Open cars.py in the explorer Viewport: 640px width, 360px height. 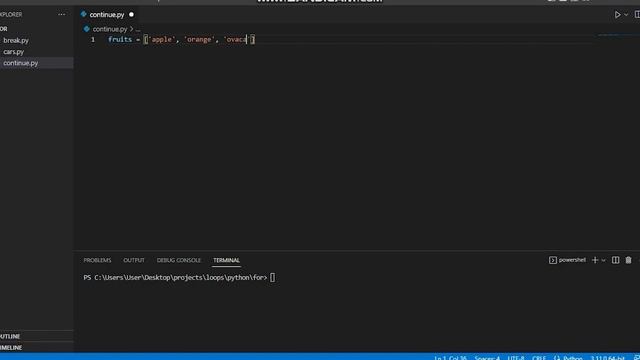(13, 52)
